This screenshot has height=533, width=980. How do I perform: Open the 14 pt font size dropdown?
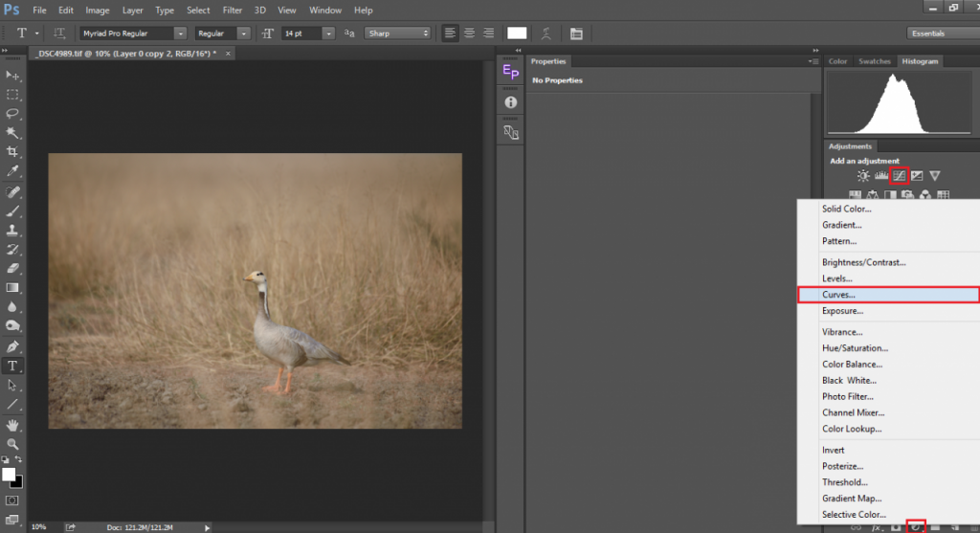tap(328, 33)
